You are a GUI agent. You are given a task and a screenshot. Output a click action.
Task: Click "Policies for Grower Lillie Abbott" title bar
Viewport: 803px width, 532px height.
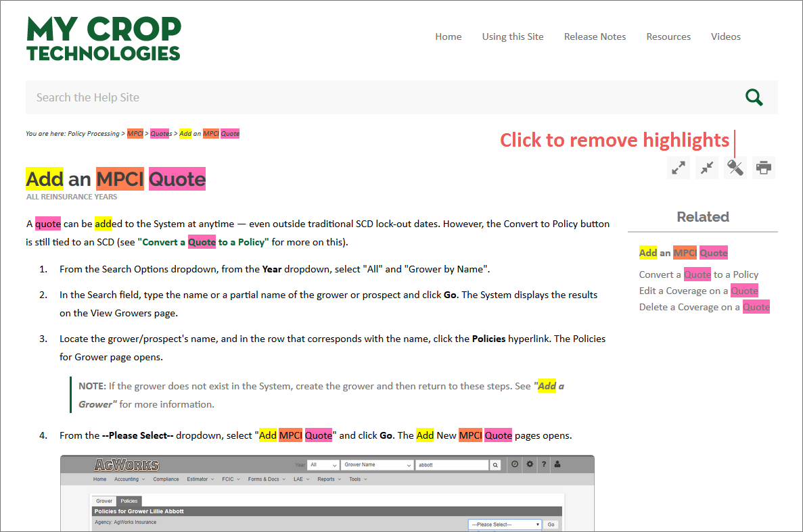pyautogui.click(x=327, y=511)
